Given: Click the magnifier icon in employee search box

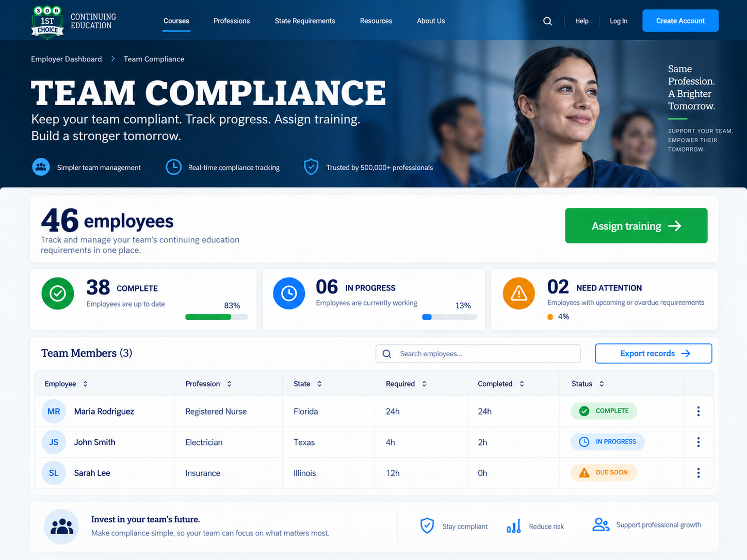Looking at the screenshot, I should [387, 354].
